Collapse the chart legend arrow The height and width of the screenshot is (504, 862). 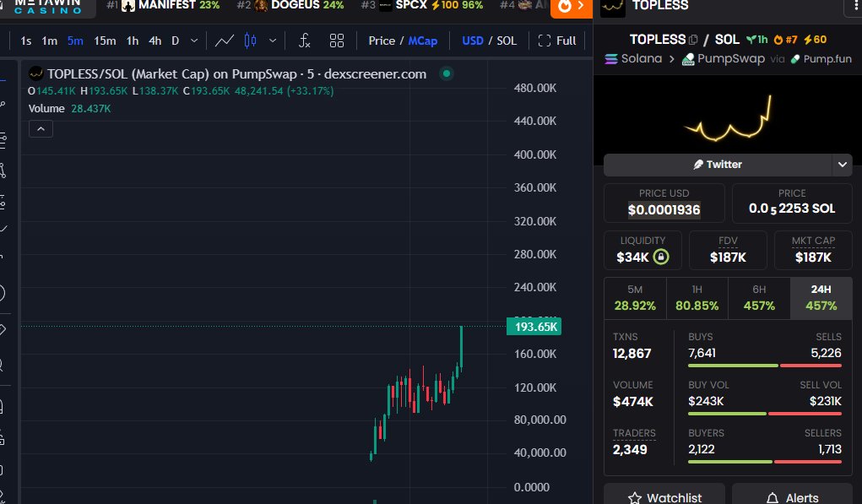tap(41, 129)
